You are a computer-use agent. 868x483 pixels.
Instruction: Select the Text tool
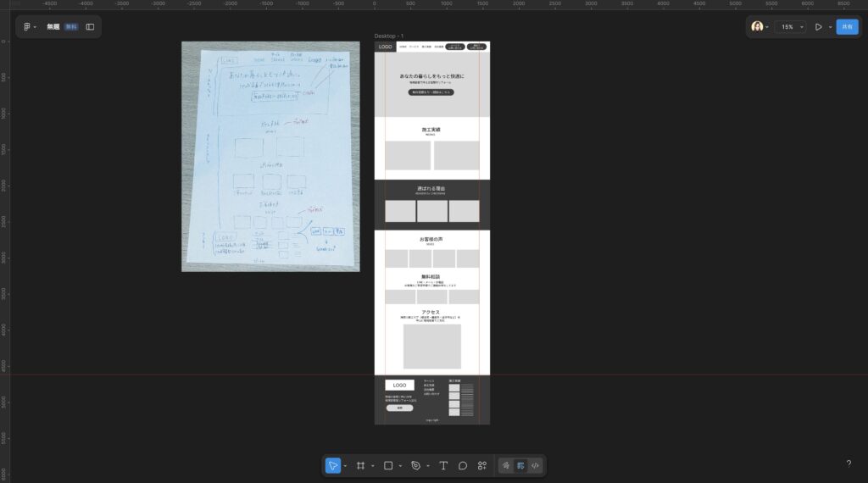[x=443, y=465]
